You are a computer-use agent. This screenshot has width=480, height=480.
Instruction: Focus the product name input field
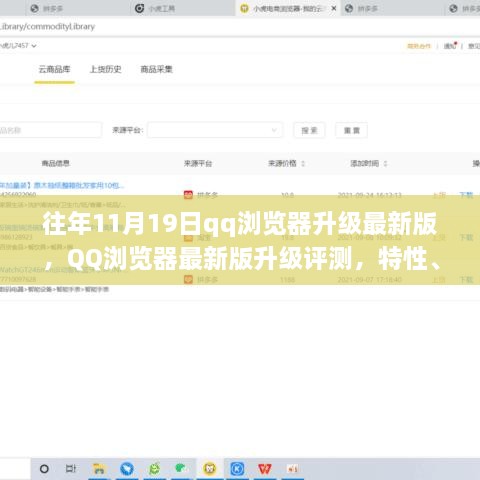coord(50,130)
